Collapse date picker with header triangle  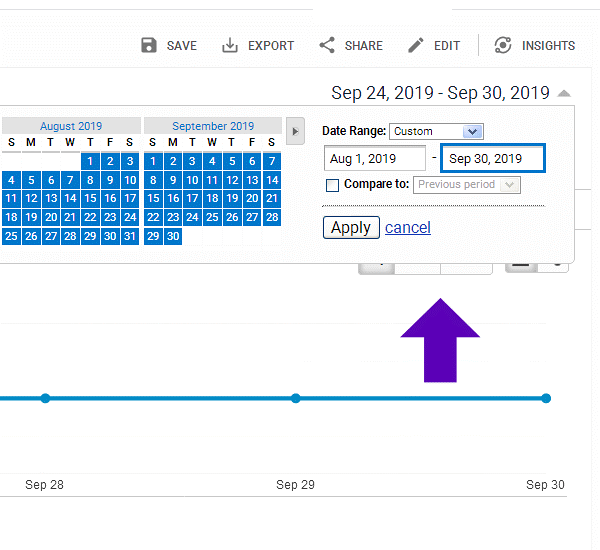click(x=565, y=94)
